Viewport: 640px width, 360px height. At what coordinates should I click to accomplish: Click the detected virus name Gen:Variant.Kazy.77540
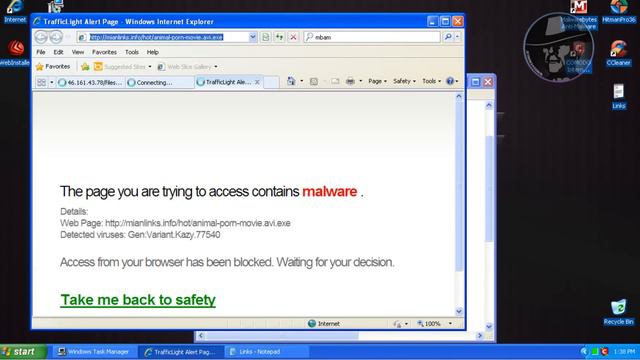174,235
